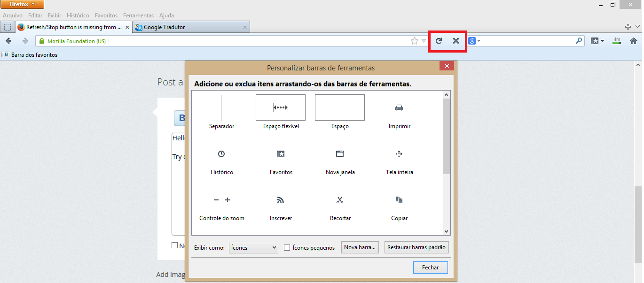Click the dialog list scrollbar thumb

(x=447, y=136)
